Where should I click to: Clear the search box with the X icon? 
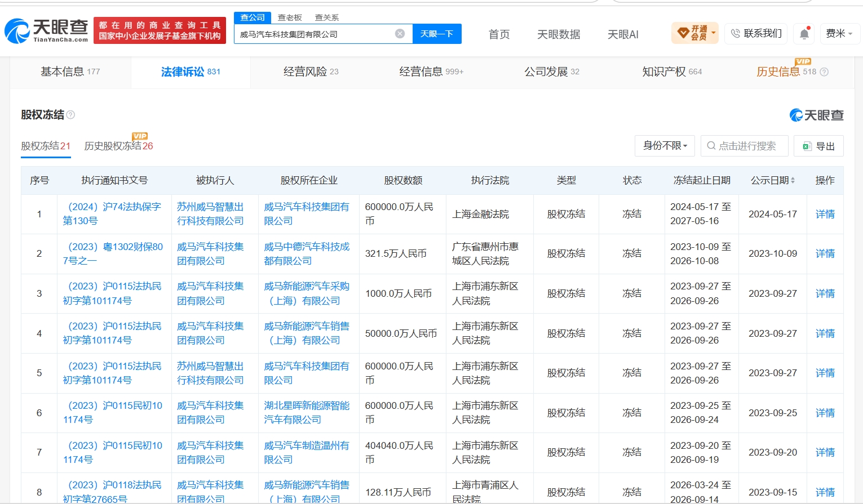[x=400, y=34]
